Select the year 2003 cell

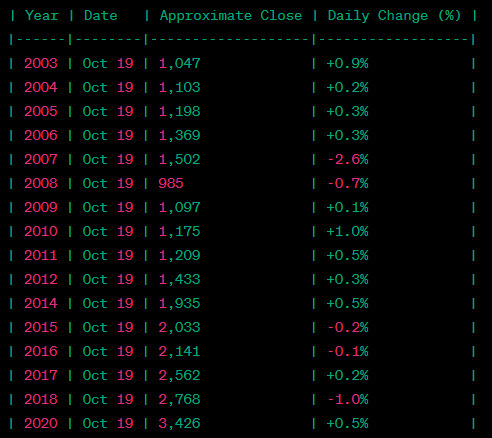(x=41, y=63)
